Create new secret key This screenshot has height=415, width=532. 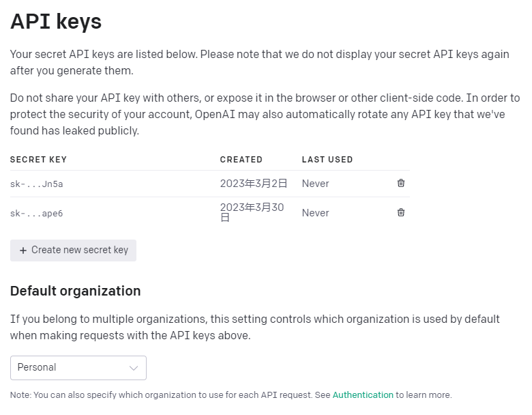click(x=73, y=251)
